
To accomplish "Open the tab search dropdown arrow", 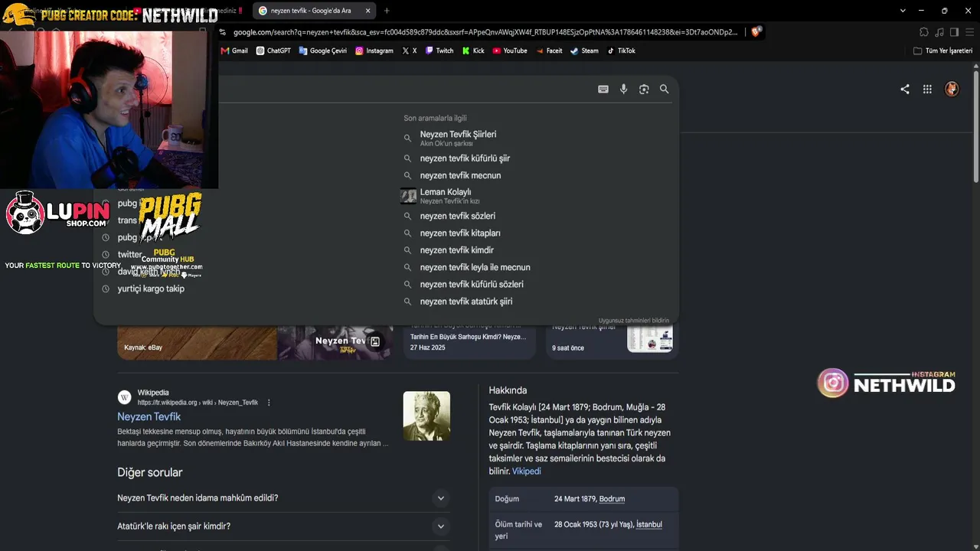I will 903,11.
